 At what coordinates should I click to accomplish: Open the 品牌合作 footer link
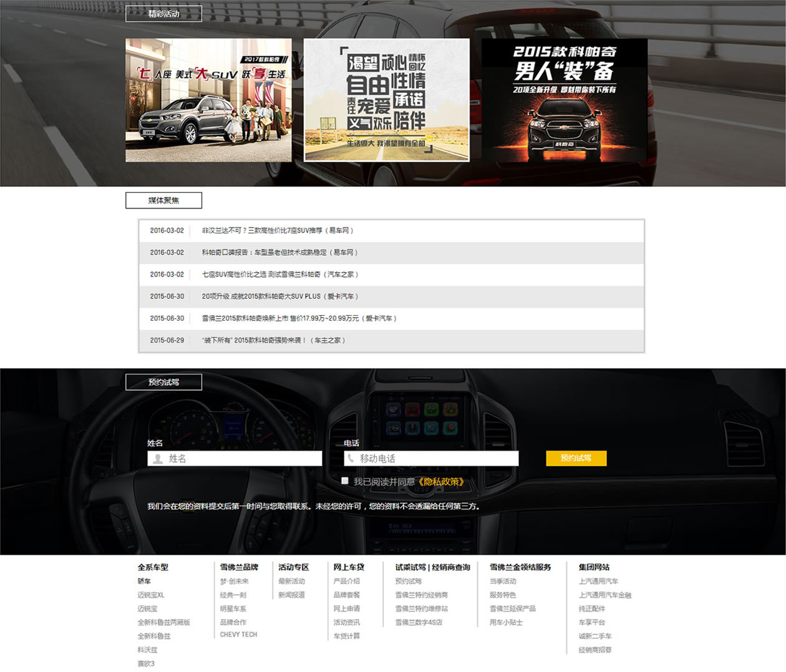tap(233, 622)
